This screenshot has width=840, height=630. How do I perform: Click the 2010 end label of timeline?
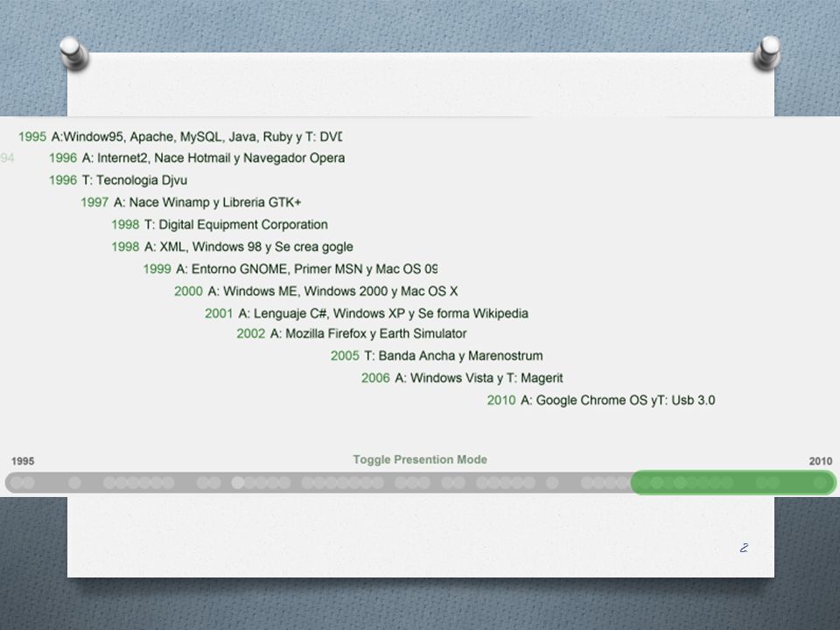[x=820, y=461]
